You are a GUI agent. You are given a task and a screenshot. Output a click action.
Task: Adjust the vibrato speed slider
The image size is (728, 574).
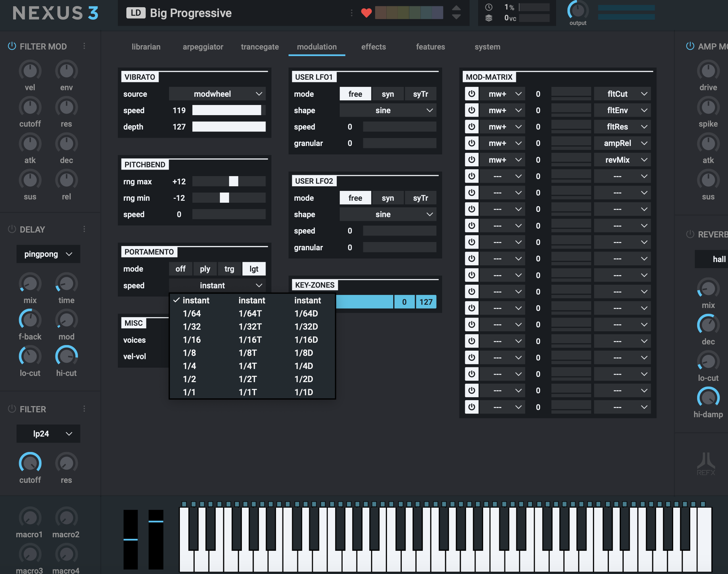pos(229,110)
